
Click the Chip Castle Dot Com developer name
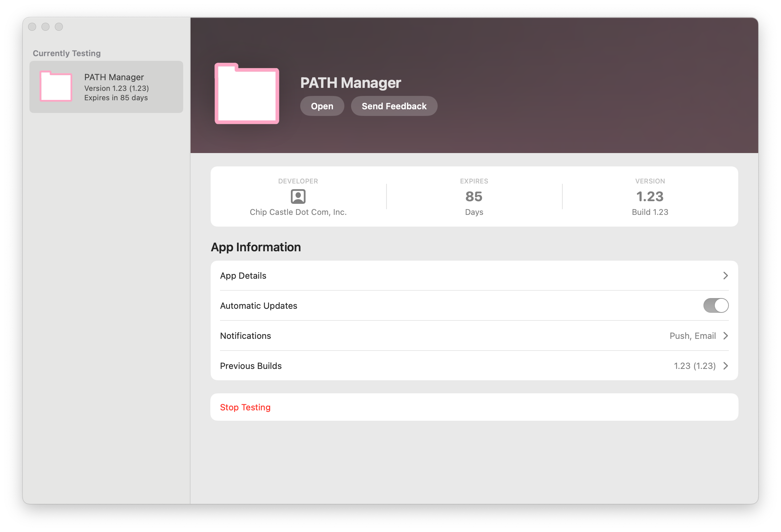pos(298,212)
